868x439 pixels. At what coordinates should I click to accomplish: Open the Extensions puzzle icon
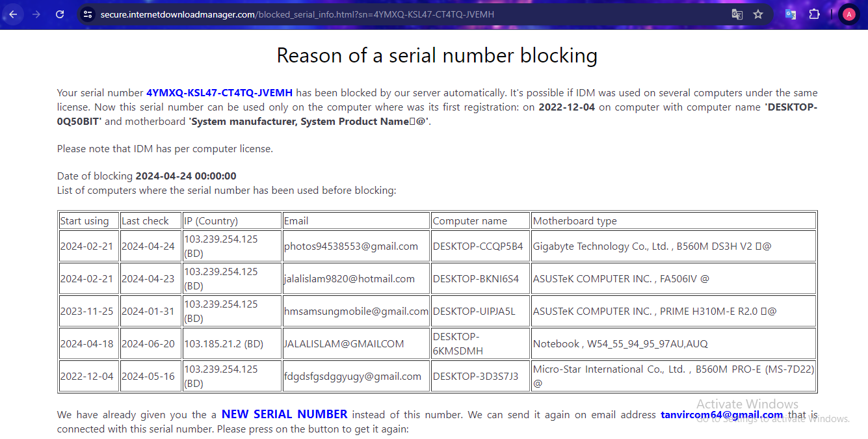pyautogui.click(x=814, y=14)
